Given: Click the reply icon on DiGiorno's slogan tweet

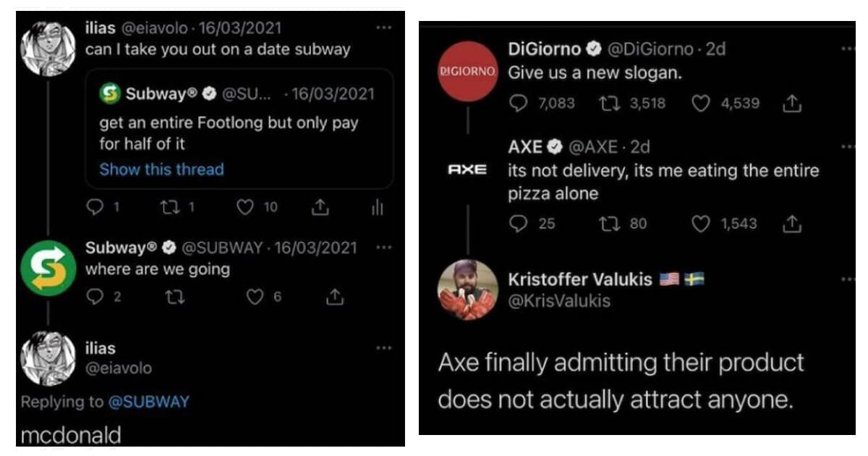Looking at the screenshot, I should pos(521,104).
